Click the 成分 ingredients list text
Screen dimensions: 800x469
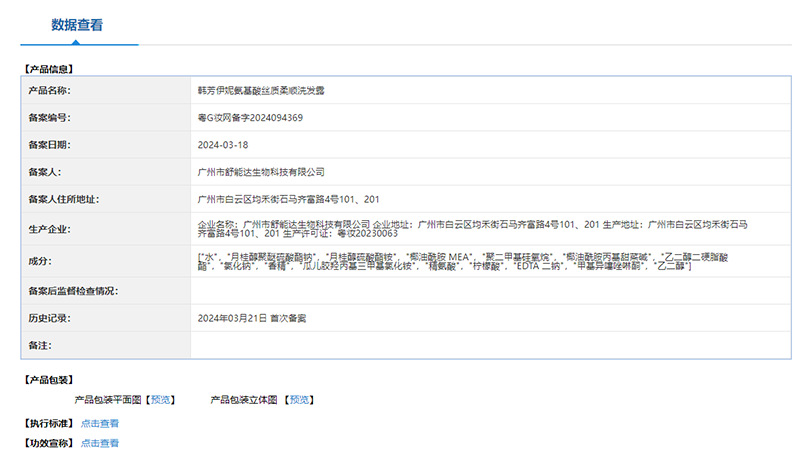click(462, 261)
